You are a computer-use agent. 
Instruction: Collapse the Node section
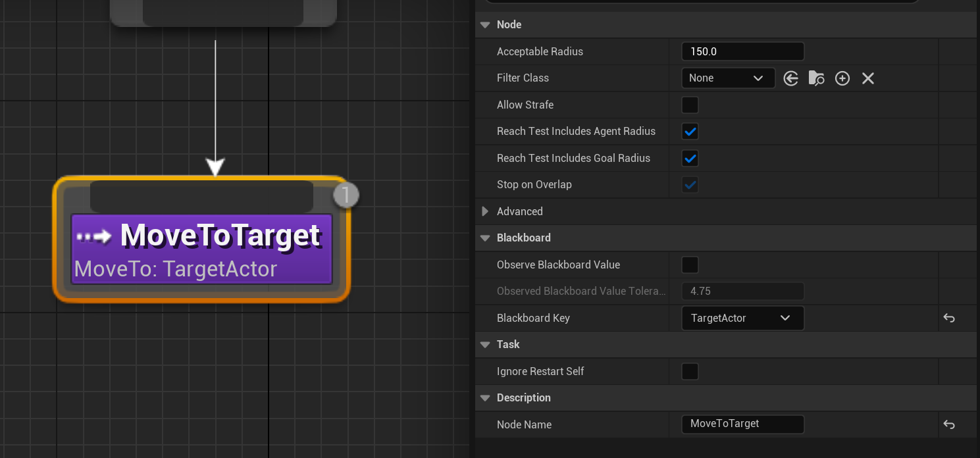click(x=485, y=25)
